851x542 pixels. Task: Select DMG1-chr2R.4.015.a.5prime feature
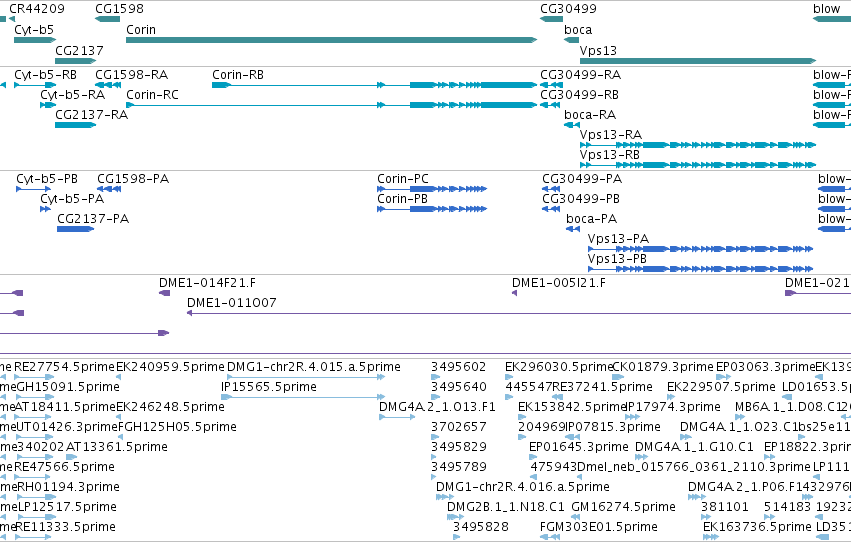click(x=306, y=377)
